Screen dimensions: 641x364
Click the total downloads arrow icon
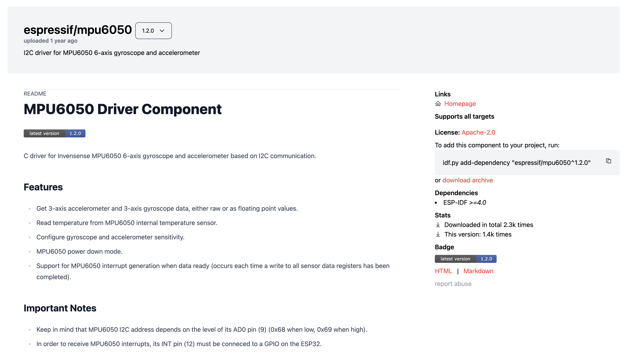pyautogui.click(x=438, y=225)
